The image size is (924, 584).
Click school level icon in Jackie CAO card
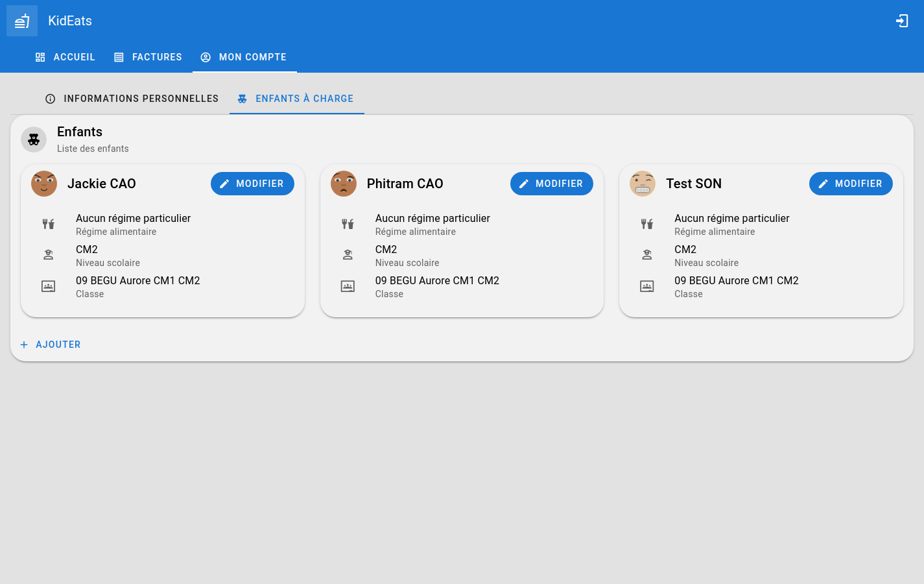click(49, 255)
